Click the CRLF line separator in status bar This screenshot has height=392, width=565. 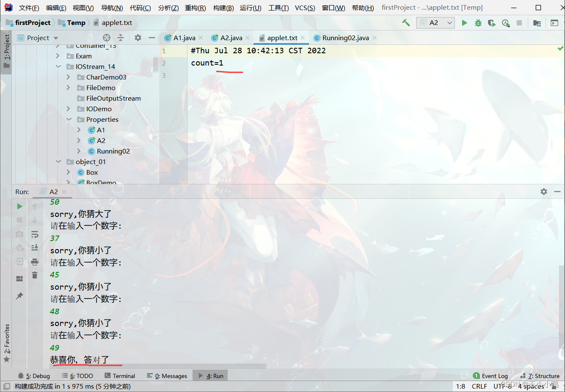(480, 386)
